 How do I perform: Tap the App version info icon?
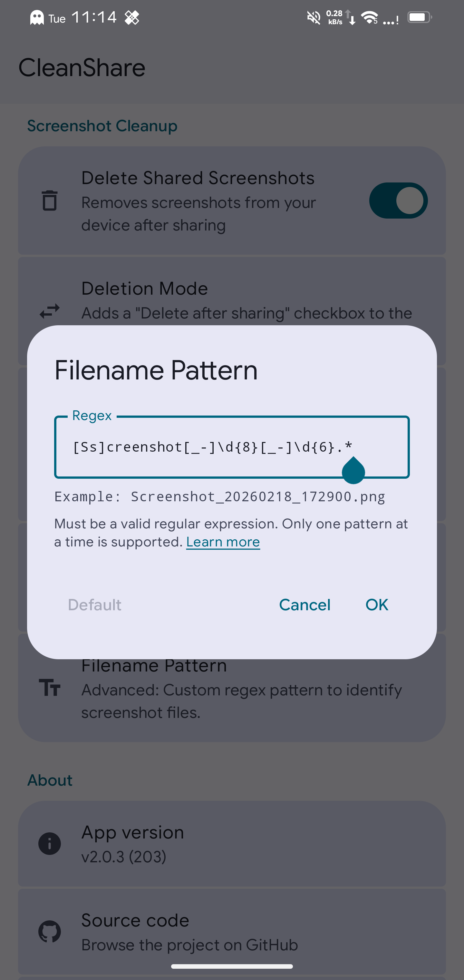coord(49,843)
